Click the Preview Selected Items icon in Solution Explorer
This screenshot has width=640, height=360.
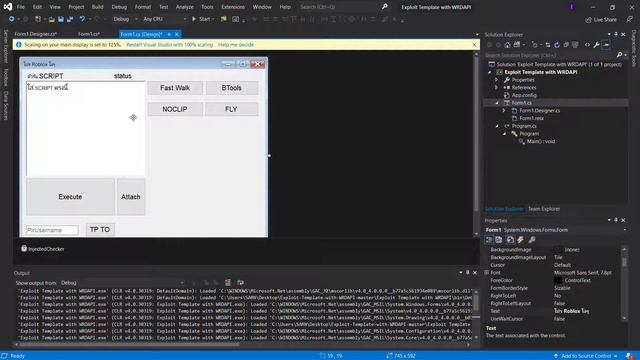pyautogui.click(x=606, y=45)
